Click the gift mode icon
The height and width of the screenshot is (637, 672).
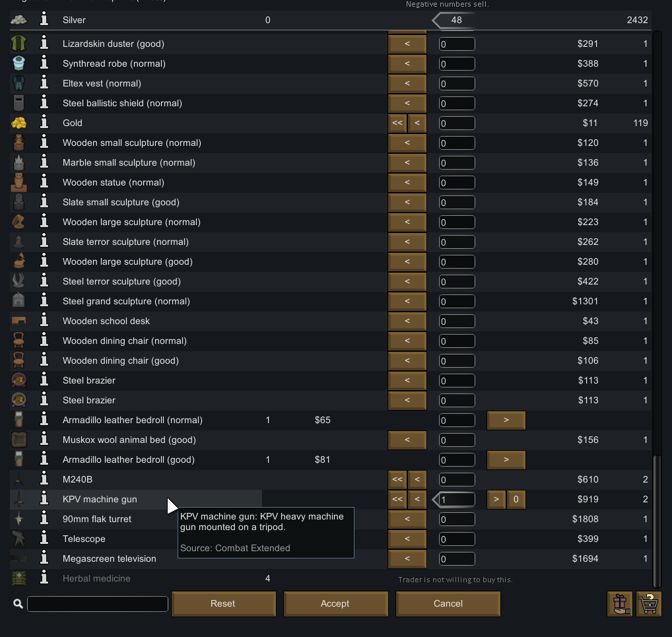pyautogui.click(x=620, y=603)
